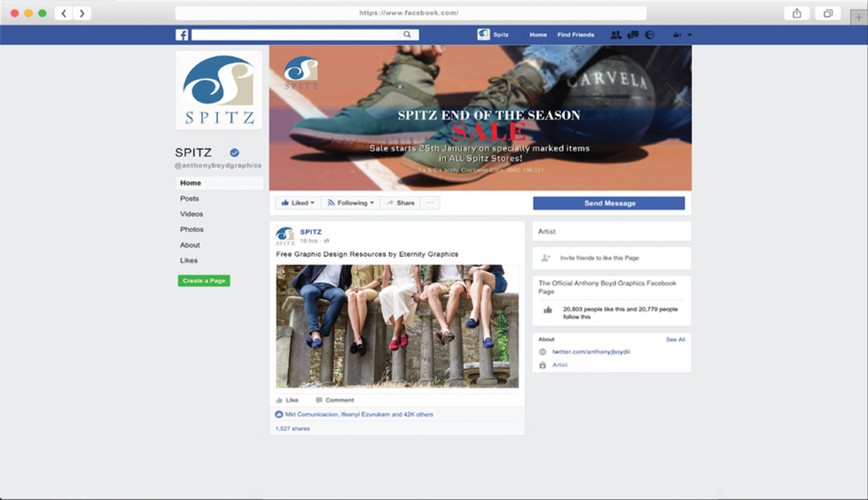The height and width of the screenshot is (500, 868).
Task: Click Home in the blue top bar
Action: (x=537, y=35)
